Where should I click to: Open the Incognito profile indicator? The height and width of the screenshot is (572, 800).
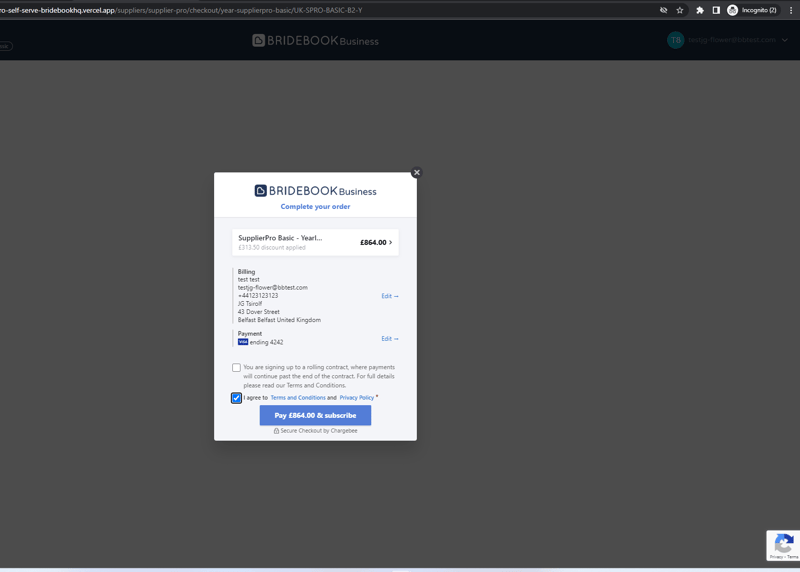752,10
